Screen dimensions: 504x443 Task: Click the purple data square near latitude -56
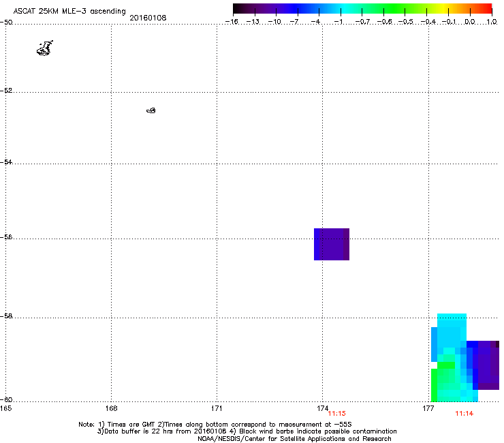(x=332, y=244)
